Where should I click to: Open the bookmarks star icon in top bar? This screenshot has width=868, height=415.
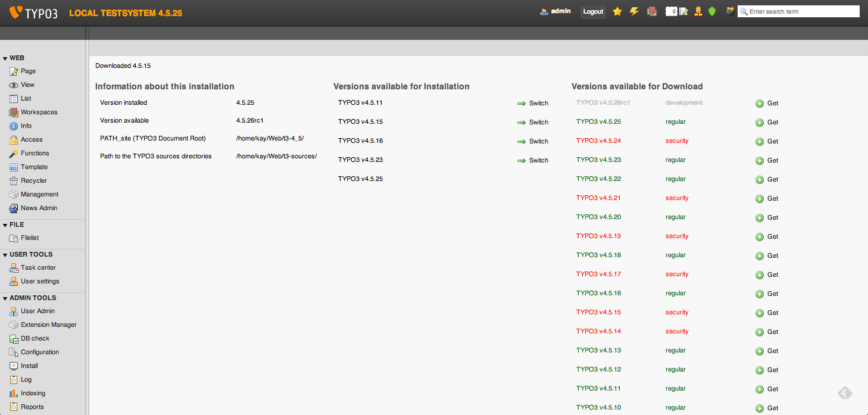pyautogui.click(x=617, y=11)
